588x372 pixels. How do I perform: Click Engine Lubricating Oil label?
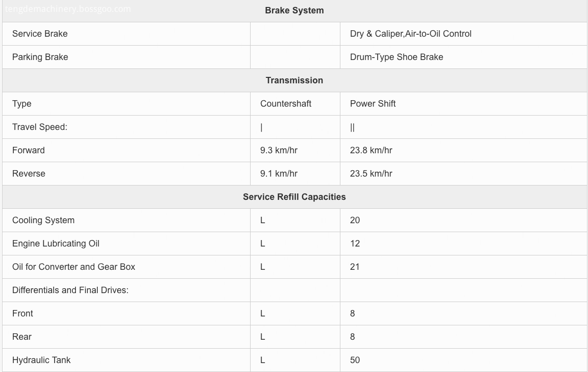tap(56, 244)
